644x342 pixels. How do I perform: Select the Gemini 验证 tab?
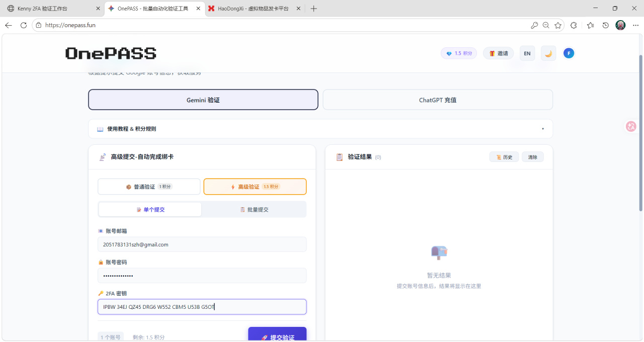coord(203,100)
